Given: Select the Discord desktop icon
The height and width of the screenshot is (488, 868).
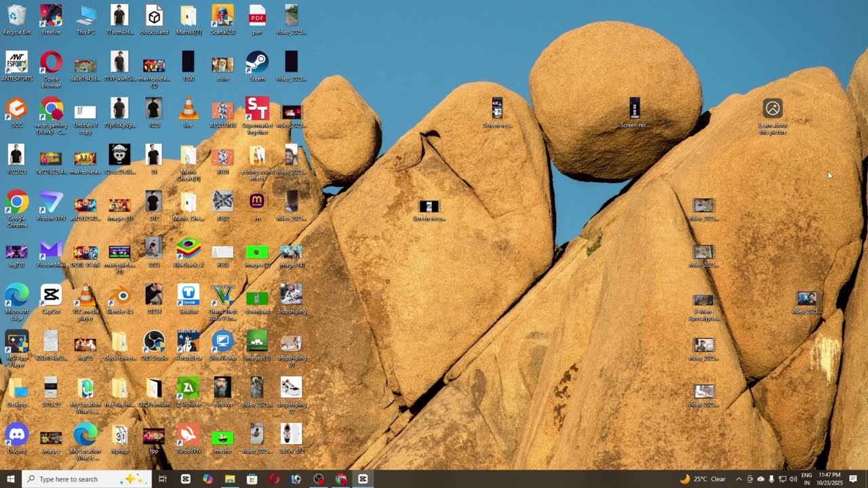Looking at the screenshot, I should 17,438.
